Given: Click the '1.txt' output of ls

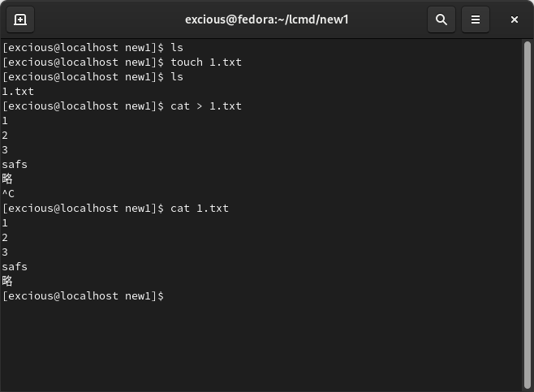Looking at the screenshot, I should click(x=18, y=91).
